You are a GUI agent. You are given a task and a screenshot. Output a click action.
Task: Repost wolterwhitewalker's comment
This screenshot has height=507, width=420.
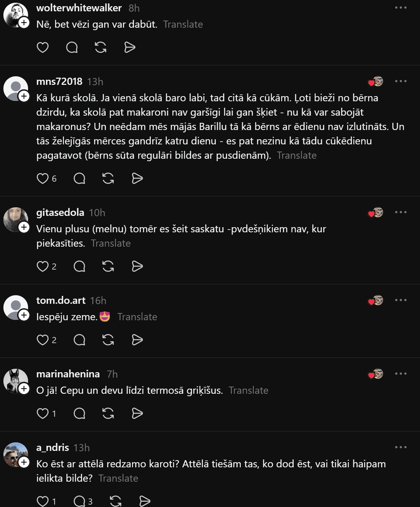pyautogui.click(x=101, y=47)
